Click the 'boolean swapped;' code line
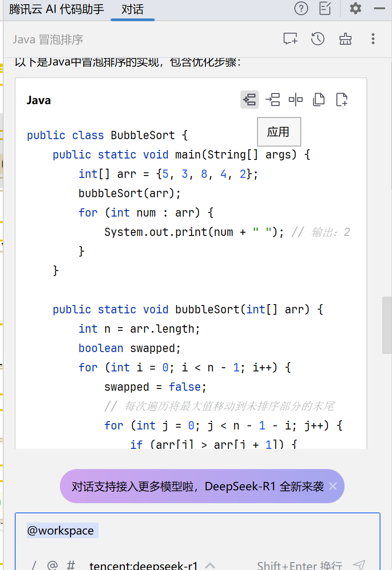The image size is (392, 570). (130, 348)
